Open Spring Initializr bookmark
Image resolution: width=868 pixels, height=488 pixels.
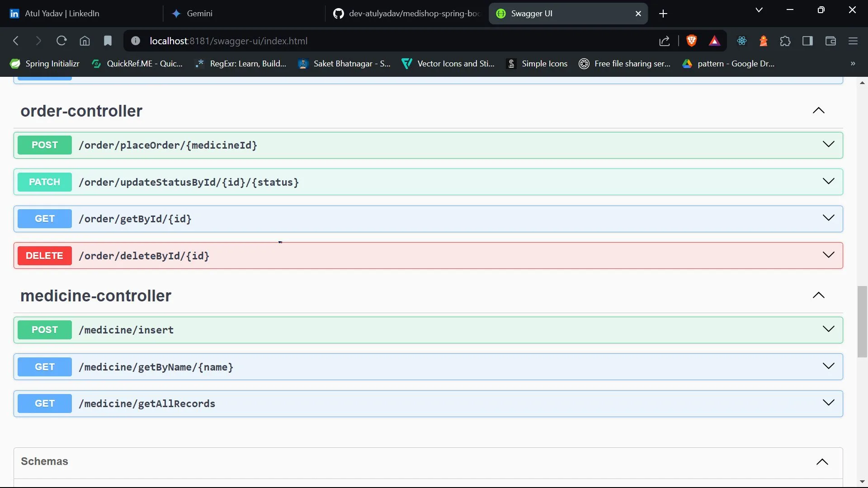coord(45,64)
